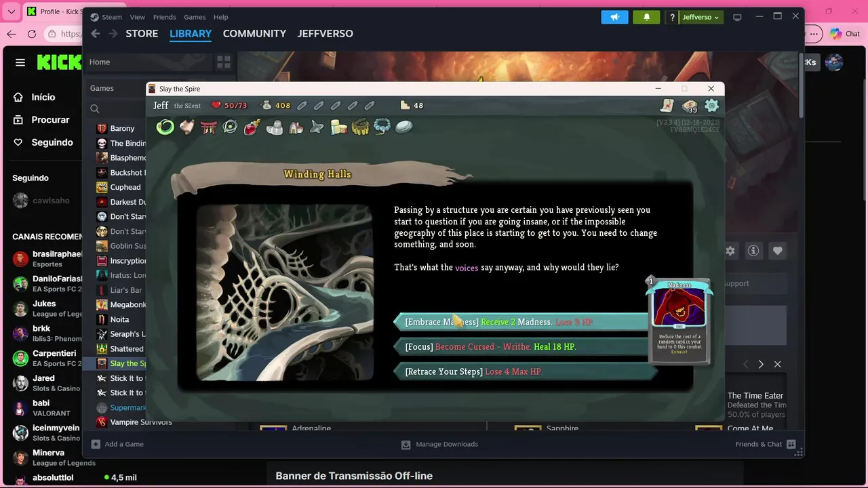The height and width of the screenshot is (488, 868).
Task: Select Megabonk in the Steam library list
Action: click(121, 304)
